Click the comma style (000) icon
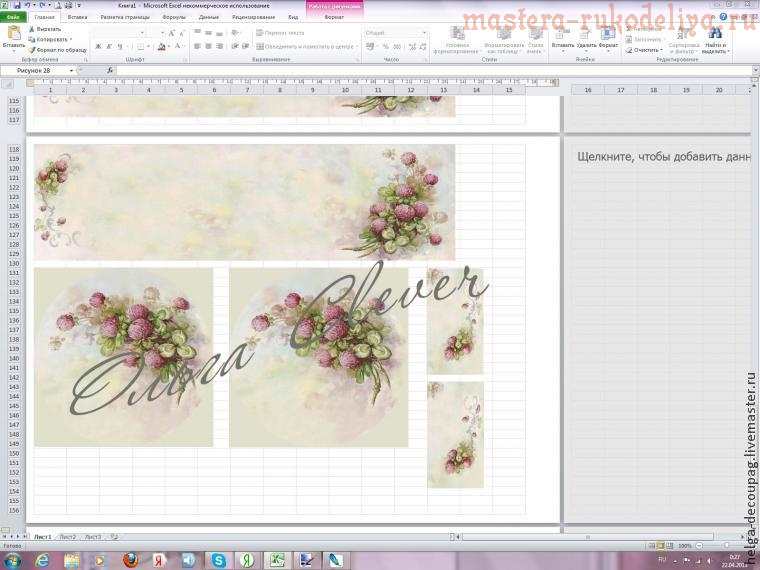Image resolution: width=760 pixels, height=570 pixels. [x=397, y=47]
